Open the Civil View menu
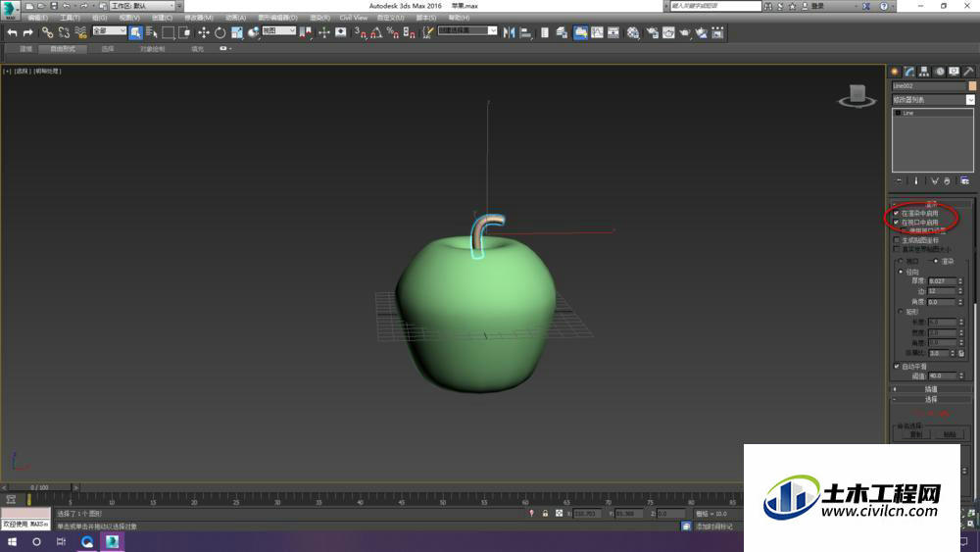Screen dimensions: 980x552 click(x=354, y=18)
